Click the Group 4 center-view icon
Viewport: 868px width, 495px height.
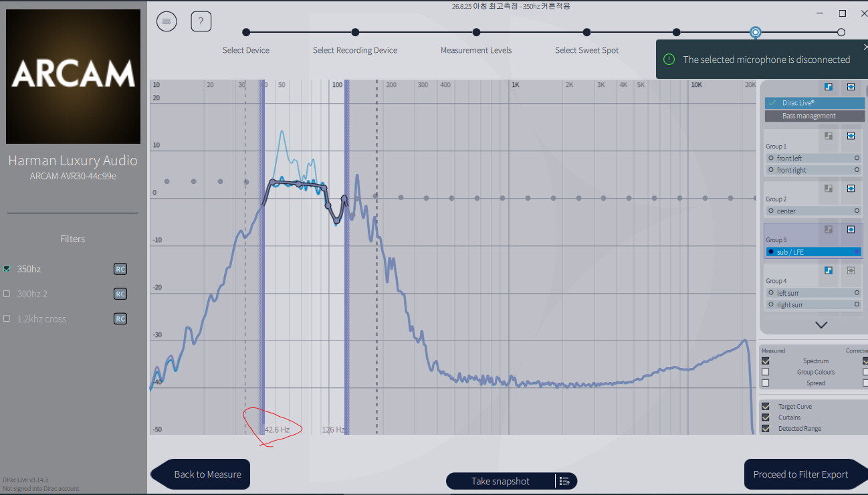851,270
